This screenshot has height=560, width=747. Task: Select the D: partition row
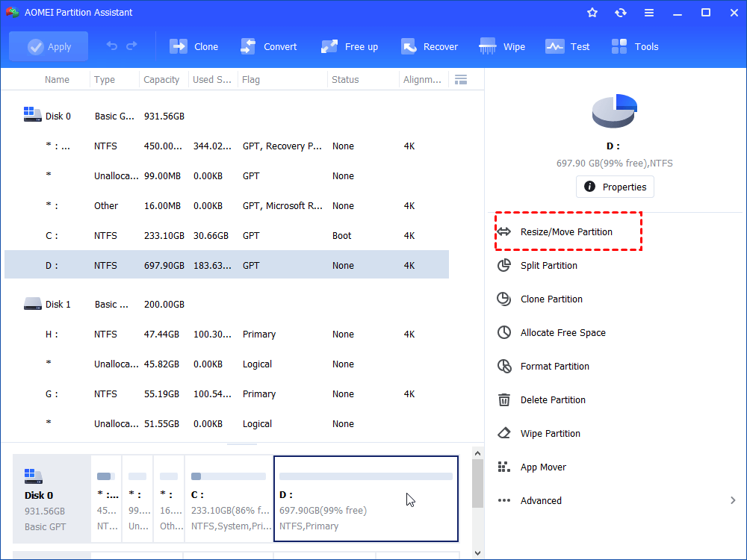click(227, 264)
